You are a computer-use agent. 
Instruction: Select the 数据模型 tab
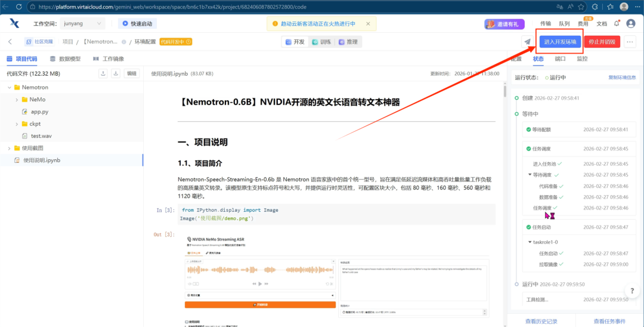pyautogui.click(x=66, y=58)
